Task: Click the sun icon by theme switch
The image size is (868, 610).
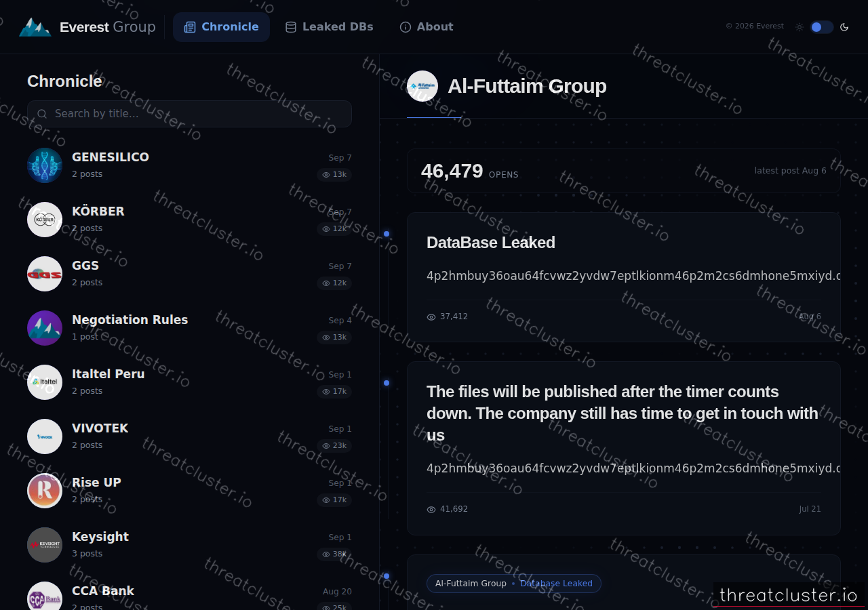Action: tap(800, 27)
